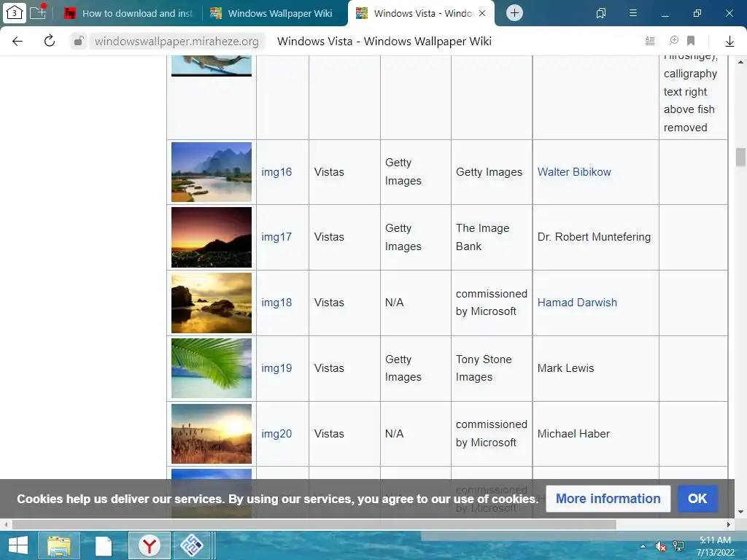Open the img19 palm leaf thumbnail
The height and width of the screenshot is (560, 747).
[x=212, y=368]
